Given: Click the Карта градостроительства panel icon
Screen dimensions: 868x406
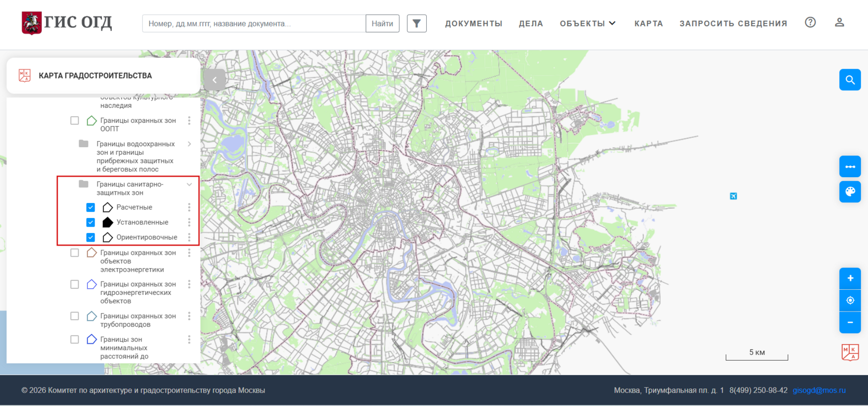Looking at the screenshot, I should point(24,75).
